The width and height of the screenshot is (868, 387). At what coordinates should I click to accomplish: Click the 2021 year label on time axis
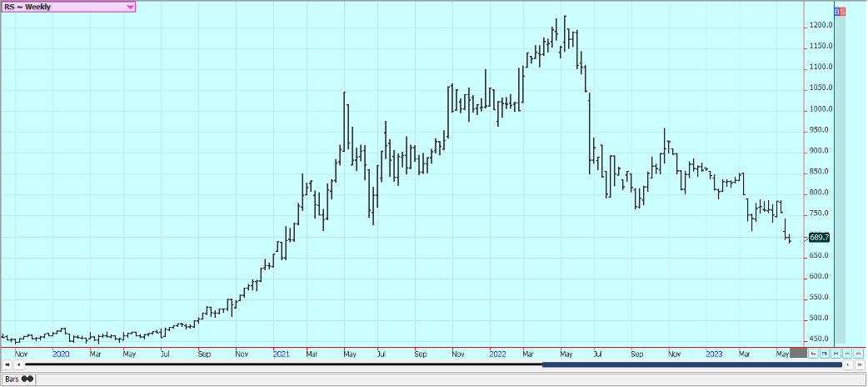(x=282, y=353)
